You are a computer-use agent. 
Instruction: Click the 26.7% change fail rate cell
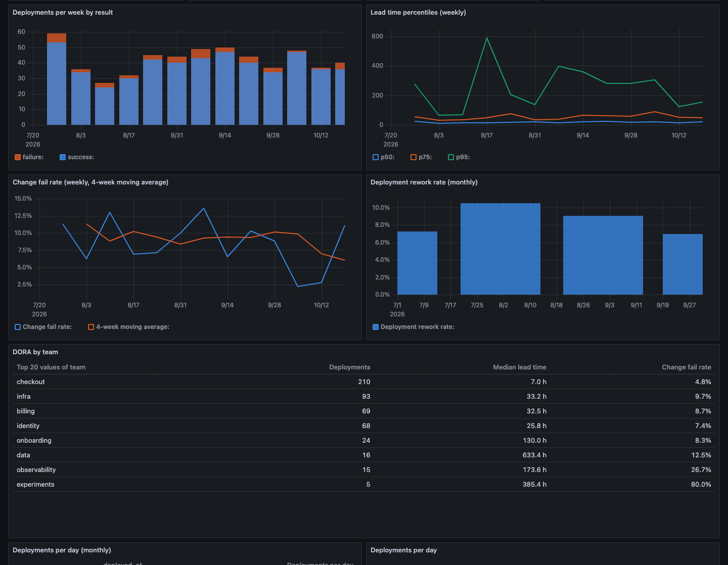701,469
